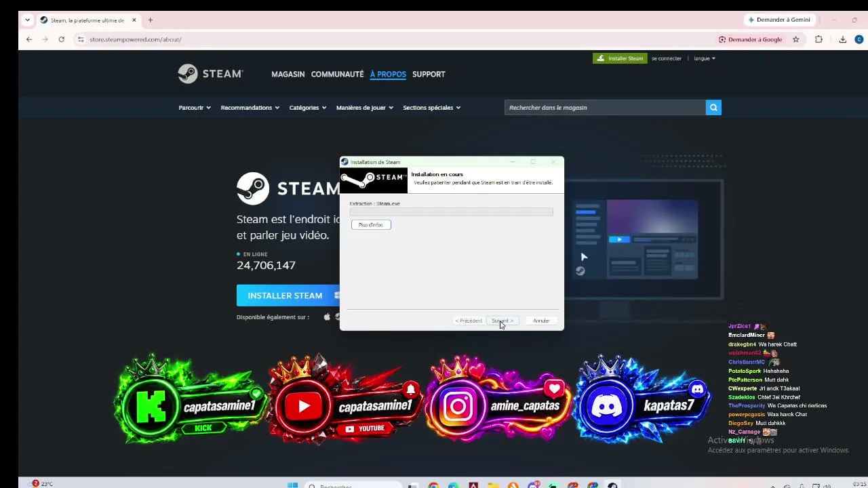Open the tab search dropdown arrow

[28, 20]
